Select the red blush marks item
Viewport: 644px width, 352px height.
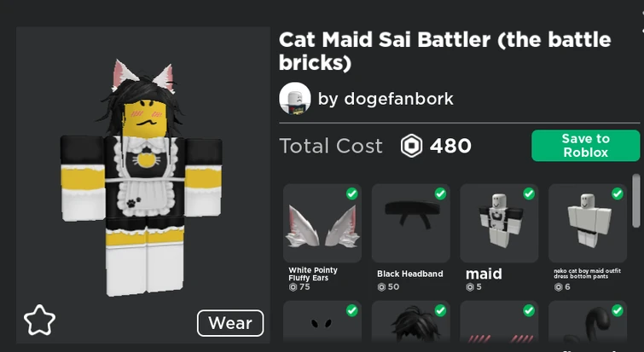499,321
